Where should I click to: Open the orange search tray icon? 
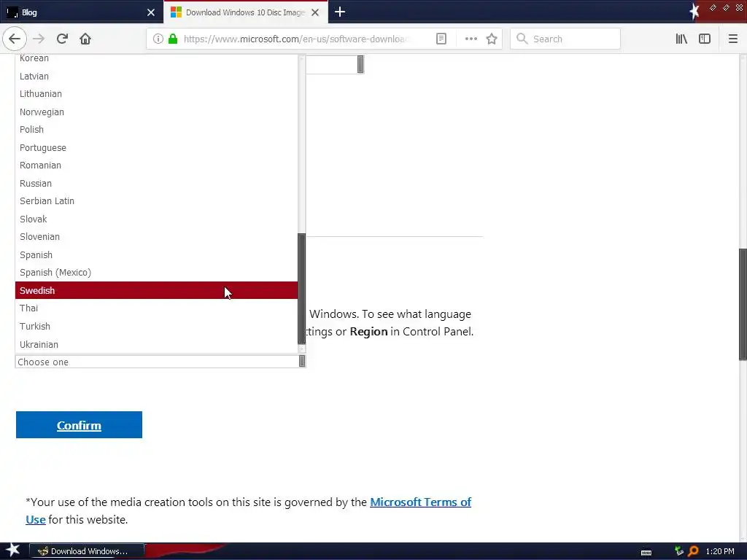pos(693,551)
